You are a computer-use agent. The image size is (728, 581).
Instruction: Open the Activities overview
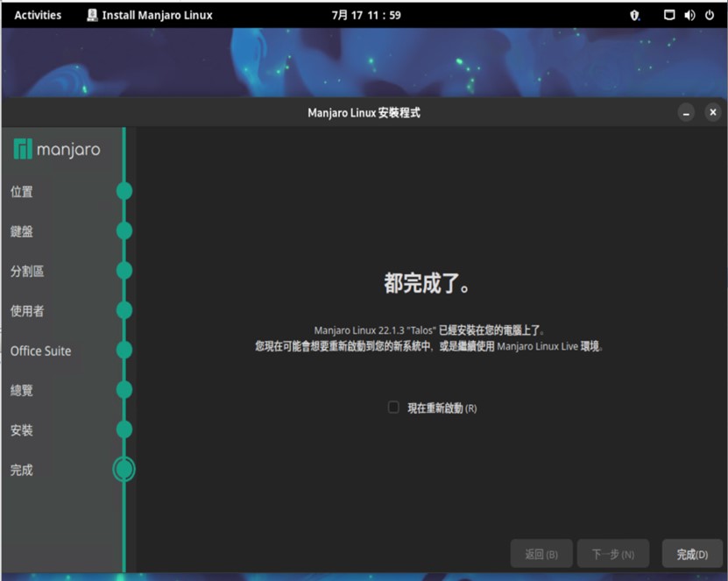coord(38,15)
